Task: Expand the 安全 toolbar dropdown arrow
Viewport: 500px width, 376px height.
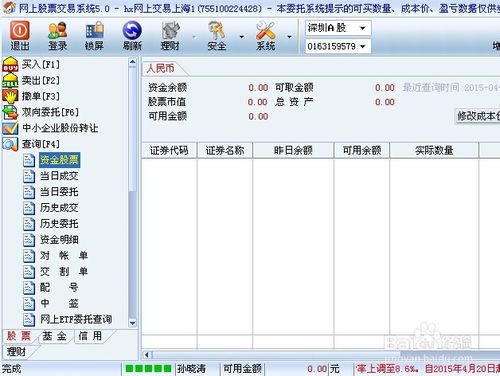Action: click(x=242, y=37)
